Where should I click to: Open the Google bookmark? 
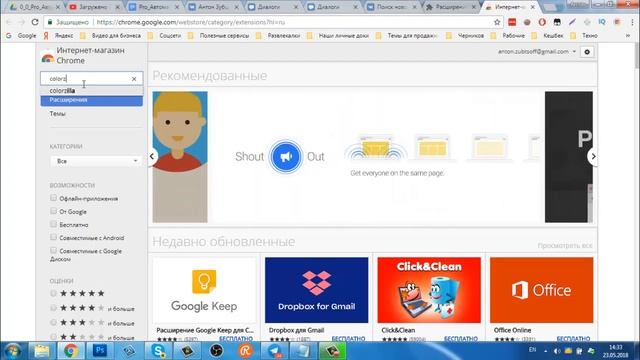point(21,36)
